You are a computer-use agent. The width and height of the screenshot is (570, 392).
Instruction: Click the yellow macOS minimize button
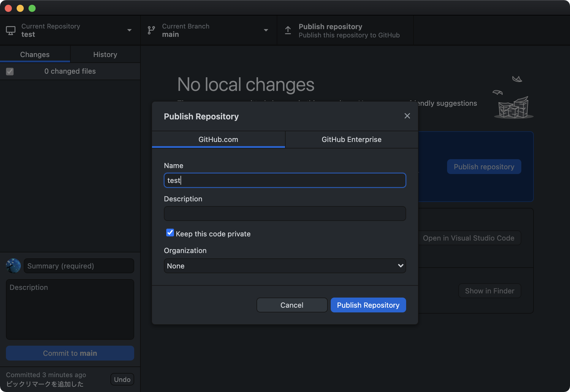tap(20, 8)
